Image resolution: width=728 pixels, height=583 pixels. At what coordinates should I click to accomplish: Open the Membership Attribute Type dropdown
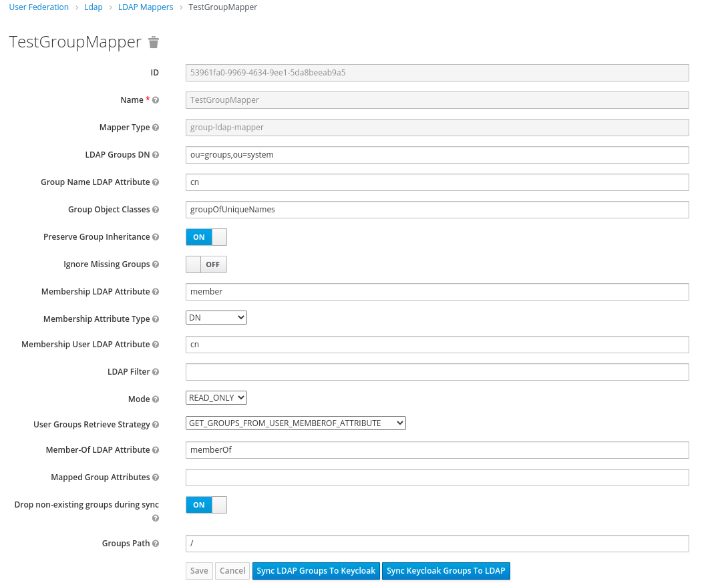tap(216, 317)
